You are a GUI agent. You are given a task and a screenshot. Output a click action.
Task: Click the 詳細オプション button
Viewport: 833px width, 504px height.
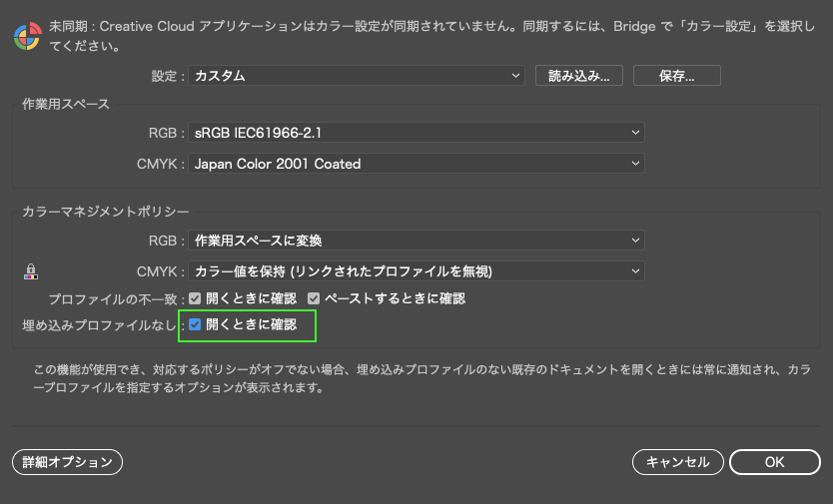point(68,462)
